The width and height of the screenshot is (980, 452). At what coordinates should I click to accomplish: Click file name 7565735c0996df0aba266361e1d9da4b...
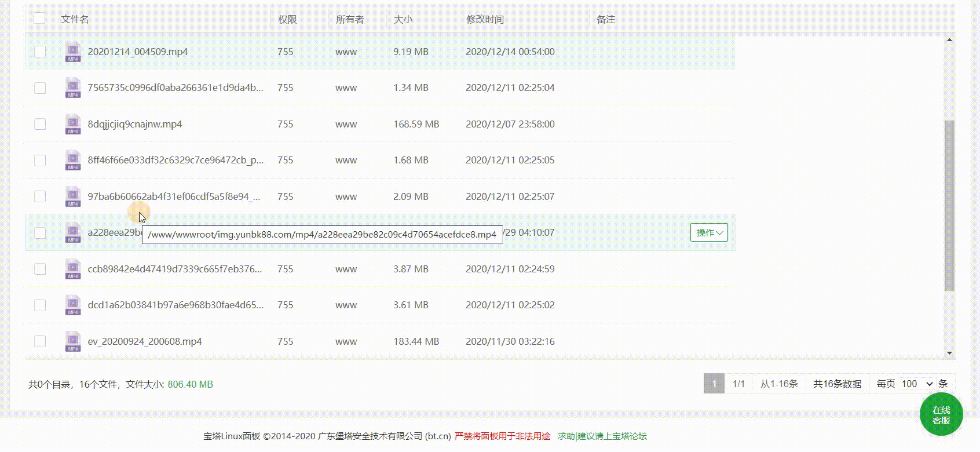[x=175, y=88]
